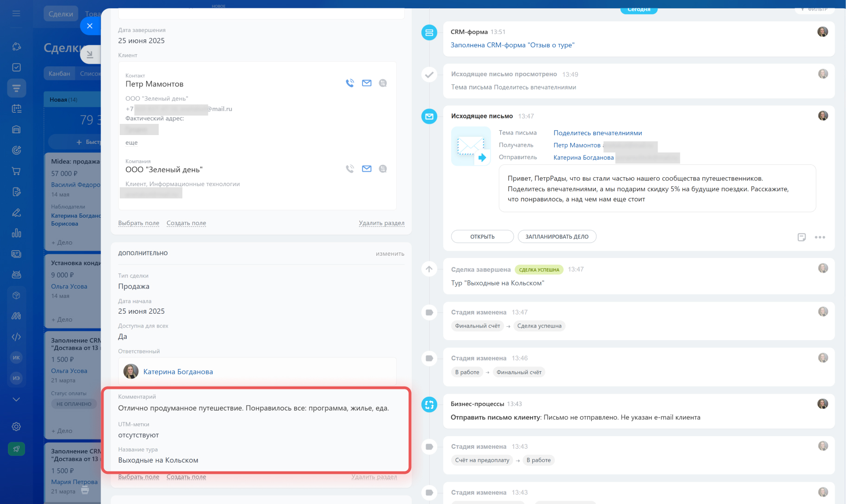Viewport: 846px width, 504px height.
Task: Email company ООО "Зеленый день" envelope icon
Action: point(367,169)
